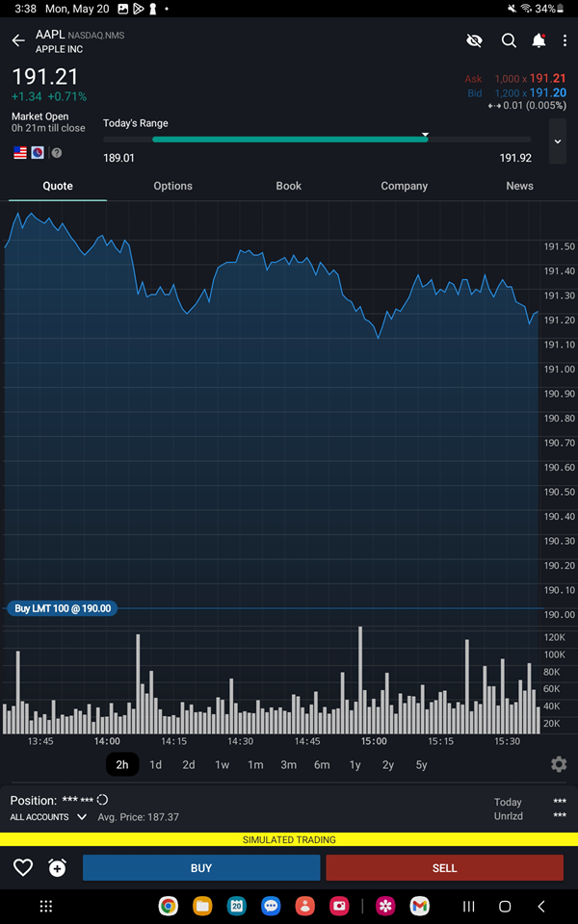Switch to the Quote tab
578x924 pixels.
58,186
